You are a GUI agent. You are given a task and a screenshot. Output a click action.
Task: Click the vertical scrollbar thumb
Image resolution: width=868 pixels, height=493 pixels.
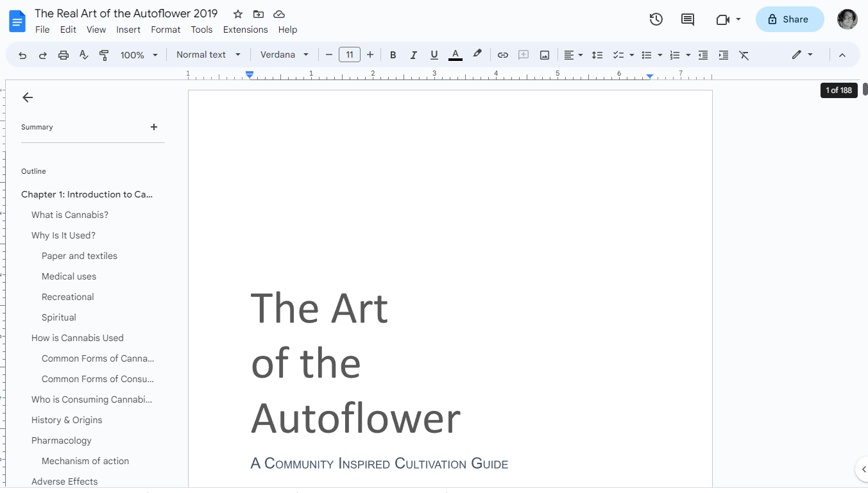pyautogui.click(x=865, y=89)
